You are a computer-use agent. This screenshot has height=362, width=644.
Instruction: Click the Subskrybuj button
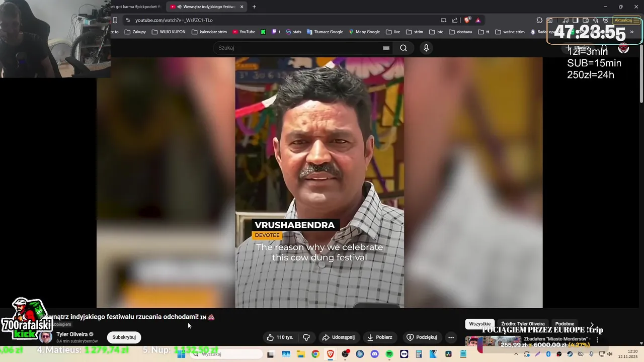(x=124, y=337)
